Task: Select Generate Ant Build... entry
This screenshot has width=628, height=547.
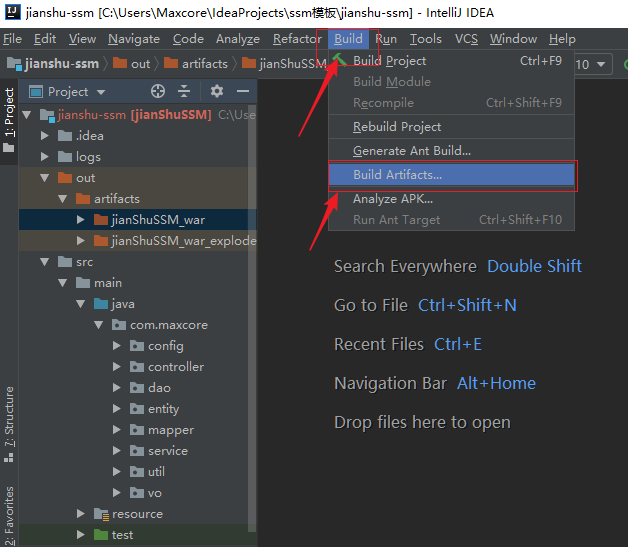Action: pos(451,151)
